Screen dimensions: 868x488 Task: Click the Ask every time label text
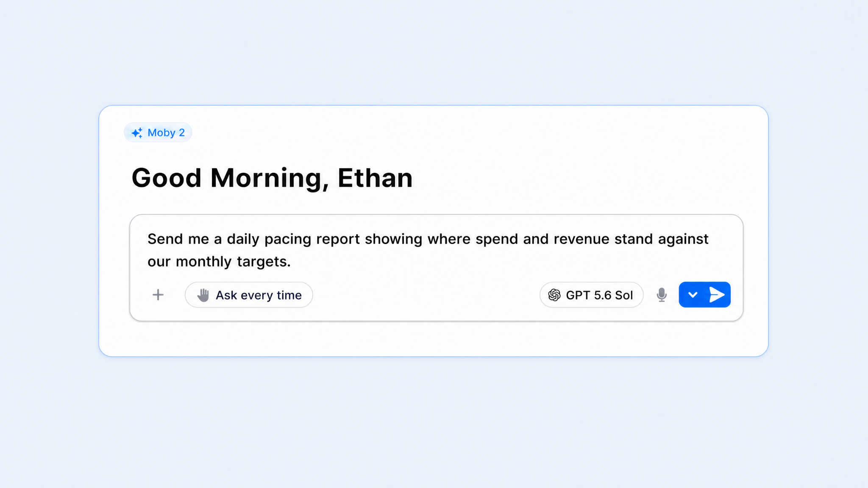pyautogui.click(x=259, y=295)
